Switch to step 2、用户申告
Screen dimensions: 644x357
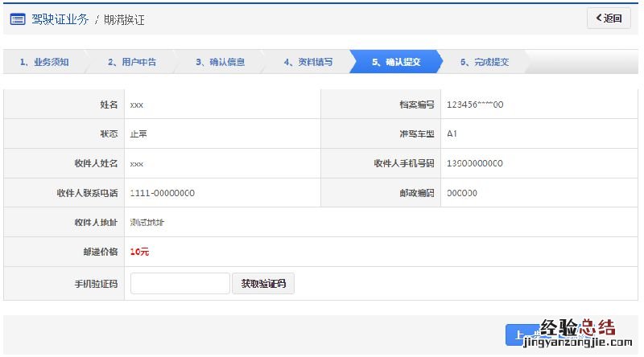[132, 62]
